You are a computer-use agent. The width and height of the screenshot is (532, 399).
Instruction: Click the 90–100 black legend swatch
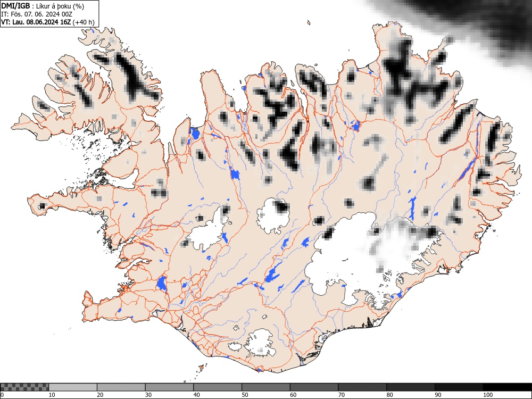point(459,387)
